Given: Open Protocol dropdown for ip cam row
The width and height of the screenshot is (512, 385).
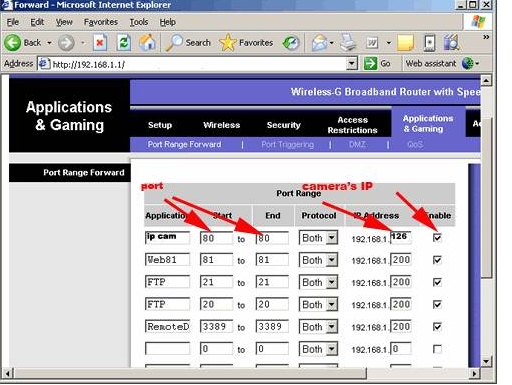Looking at the screenshot, I should point(318,238).
